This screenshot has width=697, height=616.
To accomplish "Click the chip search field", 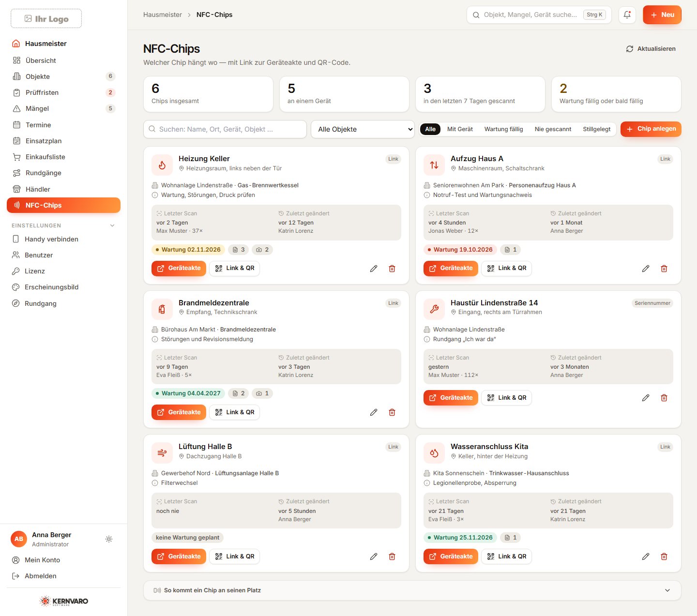I will click(225, 129).
